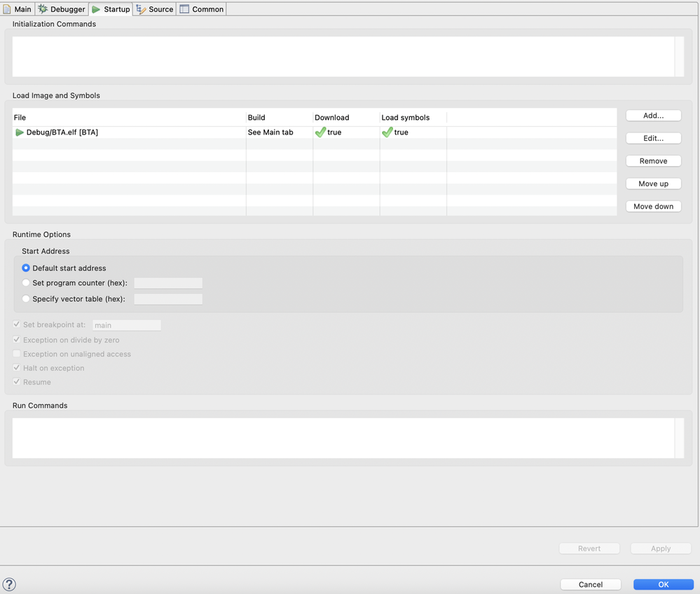
Task: Cancel the dialog
Action: click(x=591, y=585)
